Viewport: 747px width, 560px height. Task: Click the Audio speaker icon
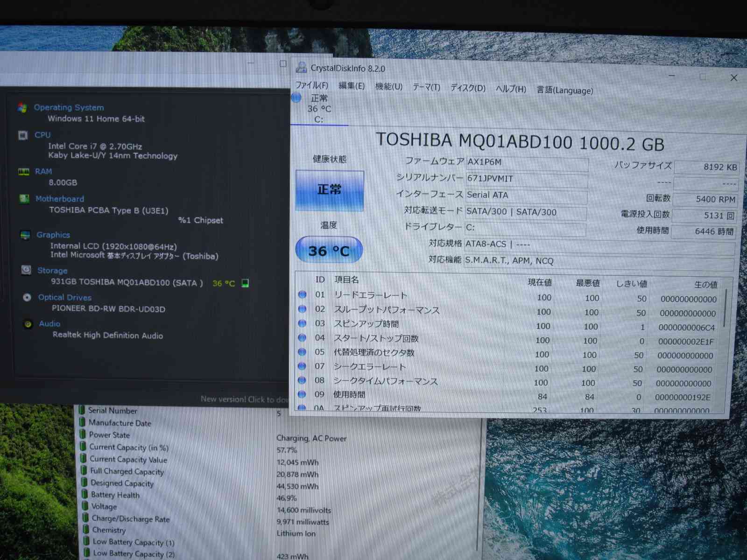point(28,324)
